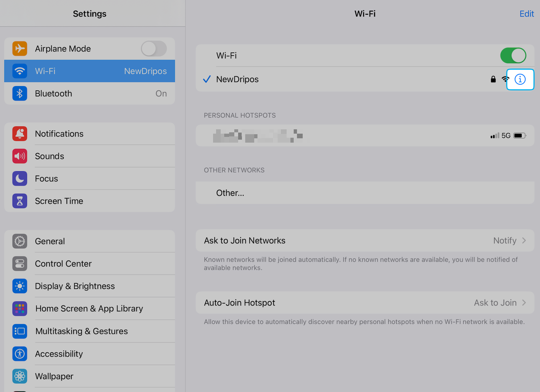The image size is (540, 392).
Task: Open Multitasking & Gestures settings
Action: pyautogui.click(x=81, y=331)
